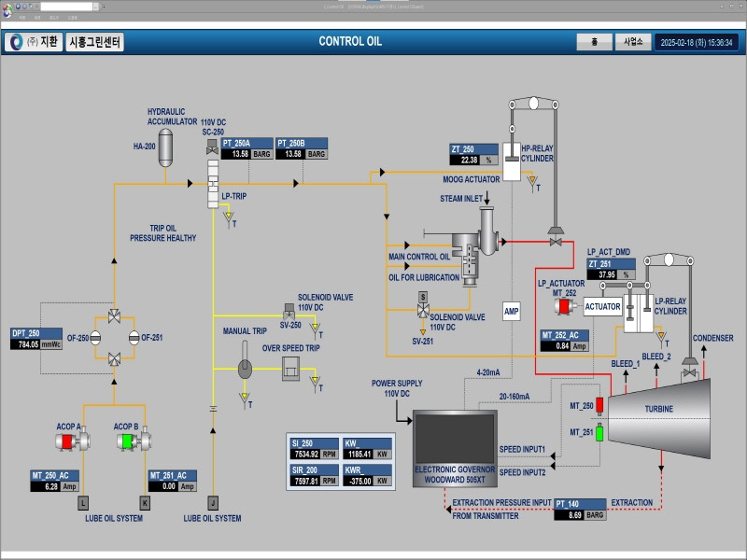Click the KWR_ value -375.00
This screenshot has width=747, height=560.
coord(359,482)
